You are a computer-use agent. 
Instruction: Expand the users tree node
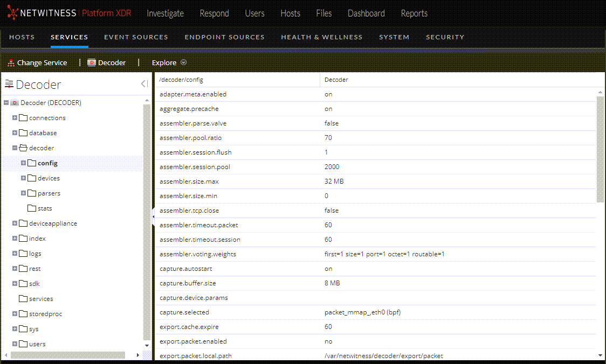pyautogui.click(x=15, y=344)
